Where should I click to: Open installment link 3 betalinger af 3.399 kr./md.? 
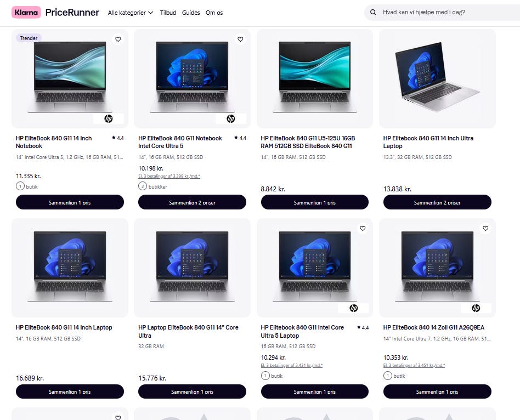point(169,177)
